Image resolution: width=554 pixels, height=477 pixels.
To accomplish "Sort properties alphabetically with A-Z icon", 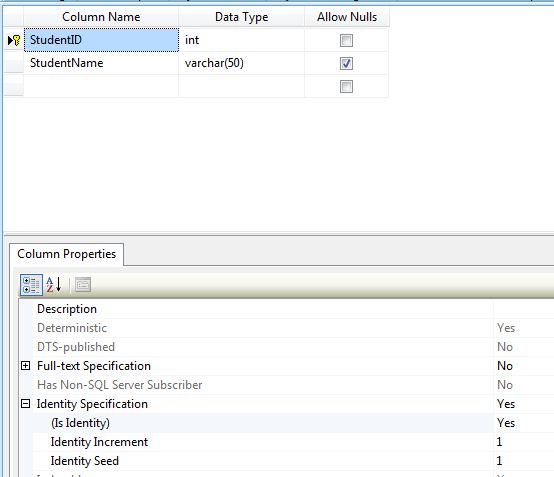I will click(x=54, y=285).
